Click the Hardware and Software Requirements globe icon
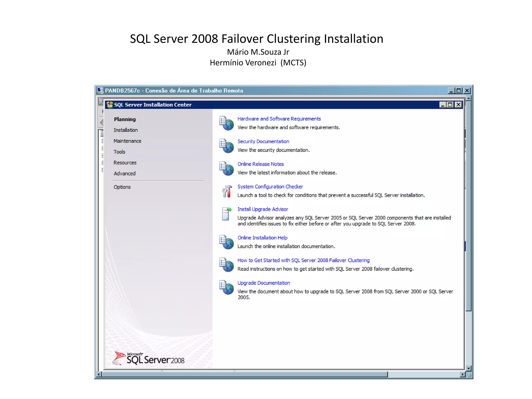Viewport: 532px width, 399px height. (227, 123)
